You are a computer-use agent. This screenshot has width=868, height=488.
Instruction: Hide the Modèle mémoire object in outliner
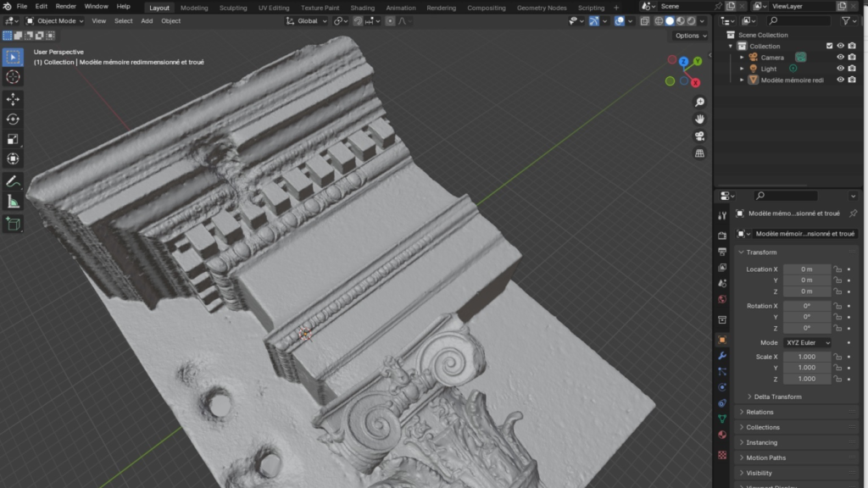[x=840, y=80]
